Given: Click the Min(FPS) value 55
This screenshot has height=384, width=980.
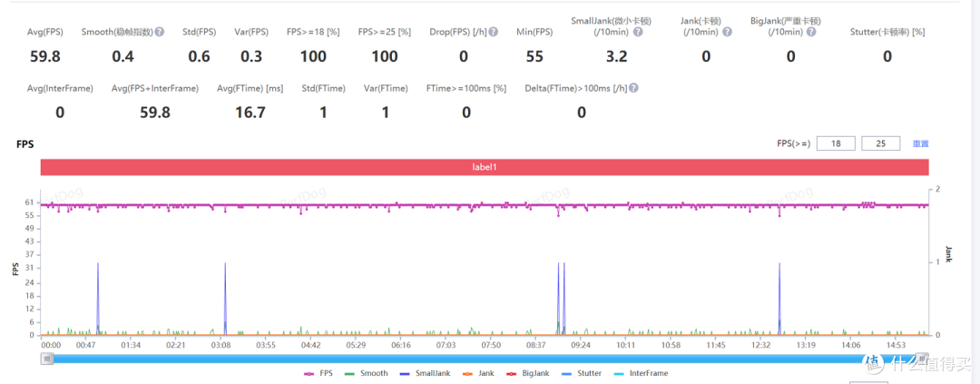Looking at the screenshot, I should [x=534, y=57].
